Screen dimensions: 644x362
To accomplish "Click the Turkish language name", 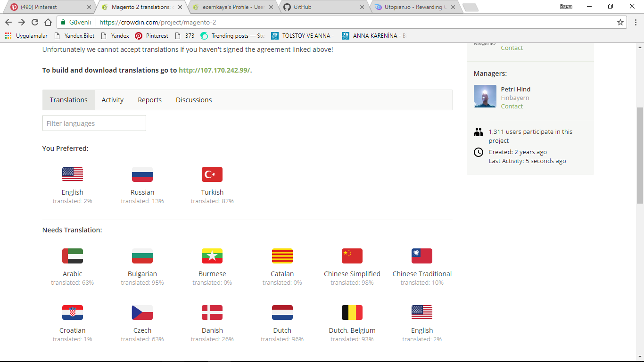I will click(x=212, y=192).
